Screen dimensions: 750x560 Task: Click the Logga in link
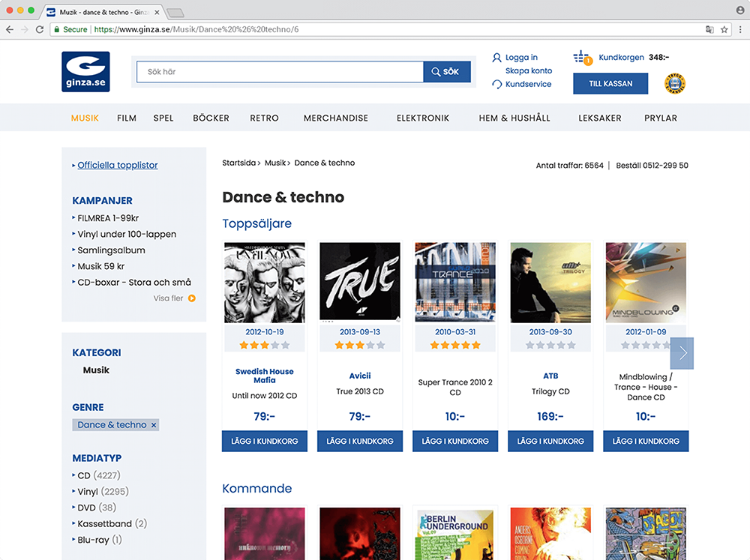click(x=521, y=58)
